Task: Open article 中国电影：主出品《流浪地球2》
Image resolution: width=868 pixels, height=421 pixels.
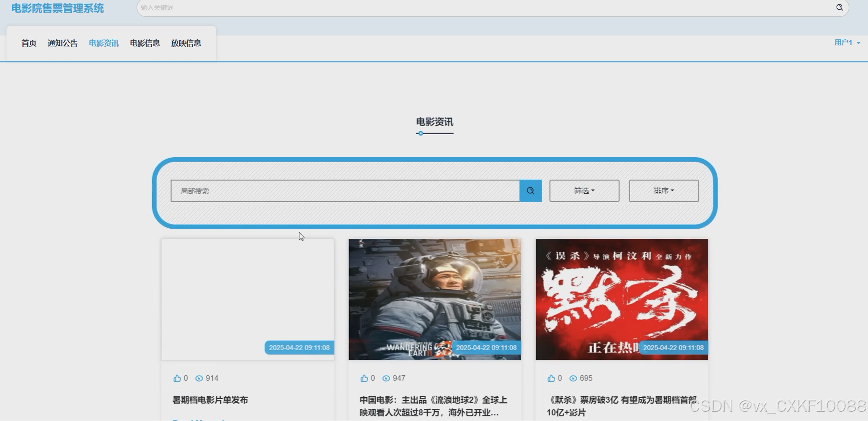Action: (433, 406)
